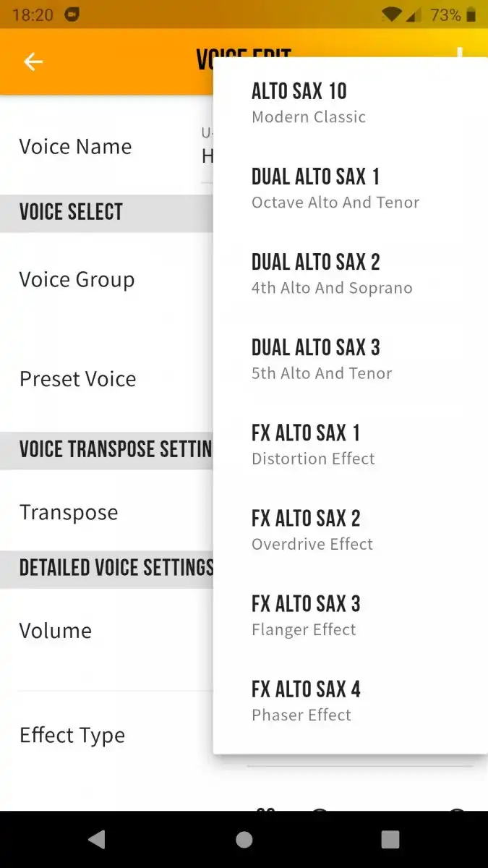The image size is (488, 868).
Task: Open the Android recent apps button
Action: [x=390, y=839]
